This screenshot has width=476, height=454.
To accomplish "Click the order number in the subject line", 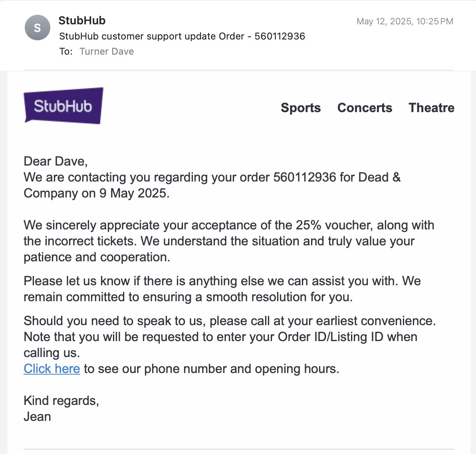I will pos(280,36).
